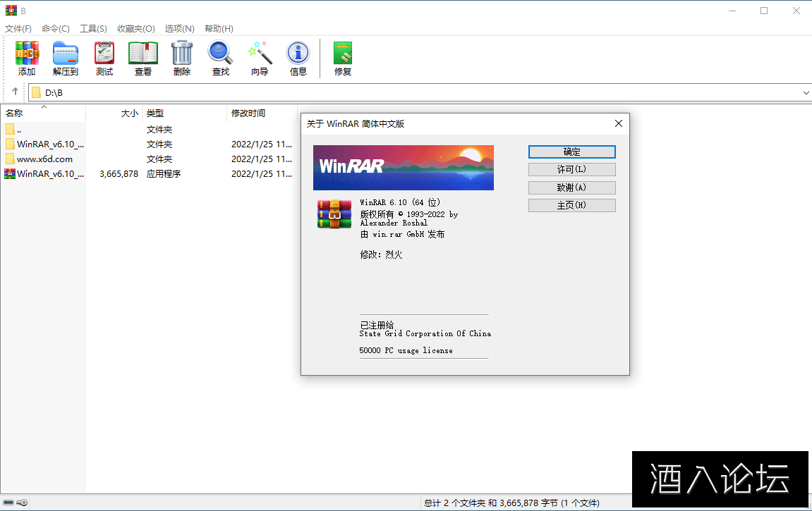812x511 pixels.
Task: Click the 应用程序 type cell
Action: tap(164, 174)
